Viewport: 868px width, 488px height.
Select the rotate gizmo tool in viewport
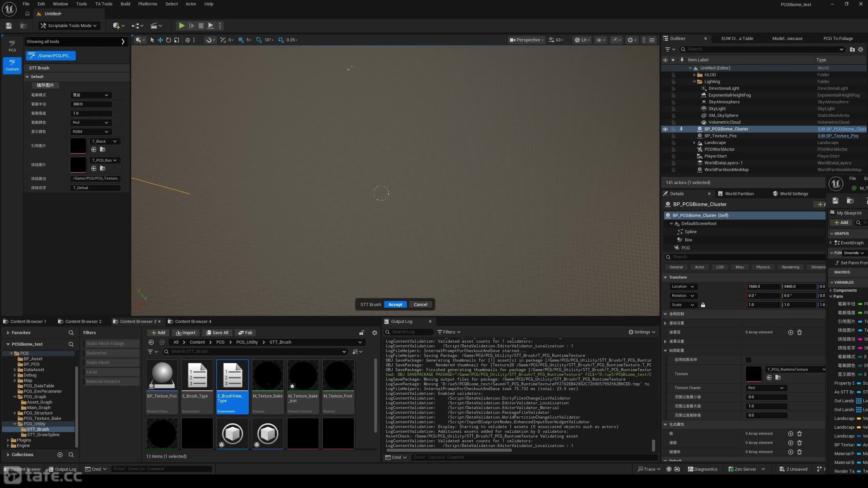point(169,40)
